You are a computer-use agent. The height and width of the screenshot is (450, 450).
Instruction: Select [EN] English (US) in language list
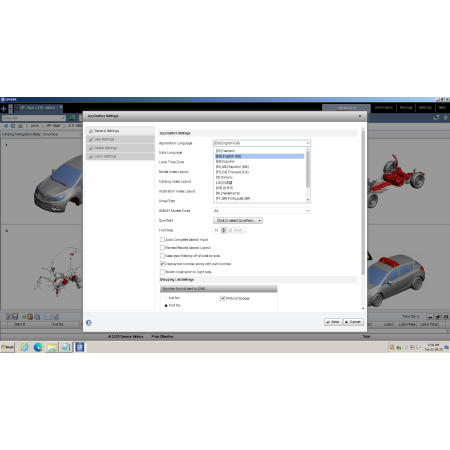[x=259, y=156]
